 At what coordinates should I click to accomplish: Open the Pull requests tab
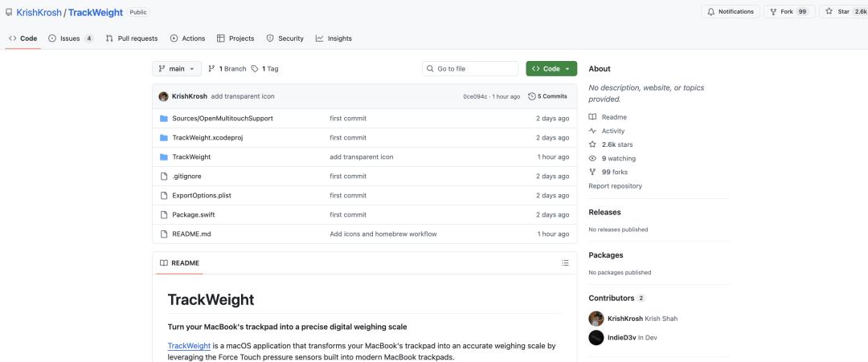click(x=131, y=39)
